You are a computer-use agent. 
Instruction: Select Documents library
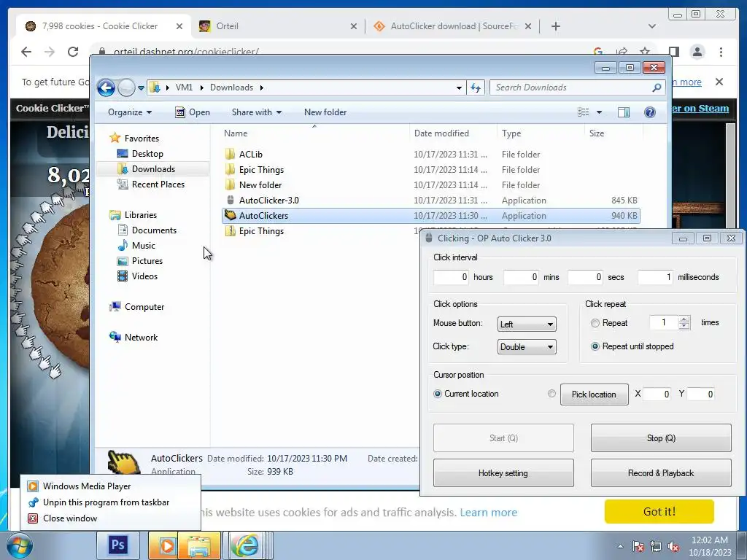tap(154, 230)
